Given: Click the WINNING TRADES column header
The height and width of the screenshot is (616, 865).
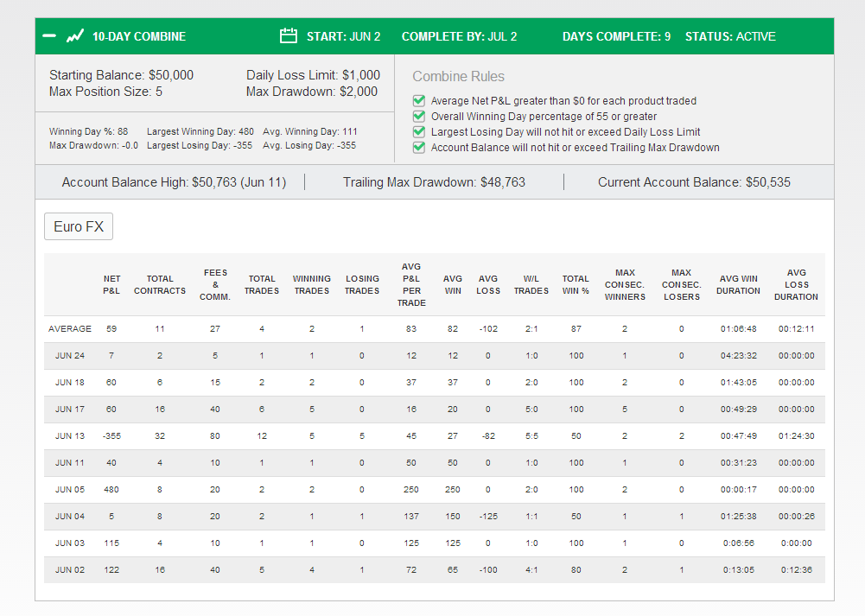Looking at the screenshot, I should [x=312, y=284].
